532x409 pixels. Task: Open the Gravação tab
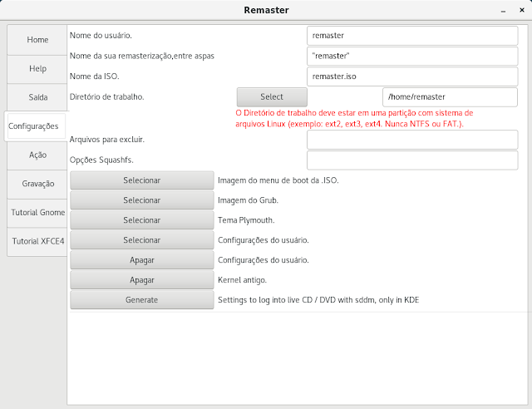click(x=37, y=184)
